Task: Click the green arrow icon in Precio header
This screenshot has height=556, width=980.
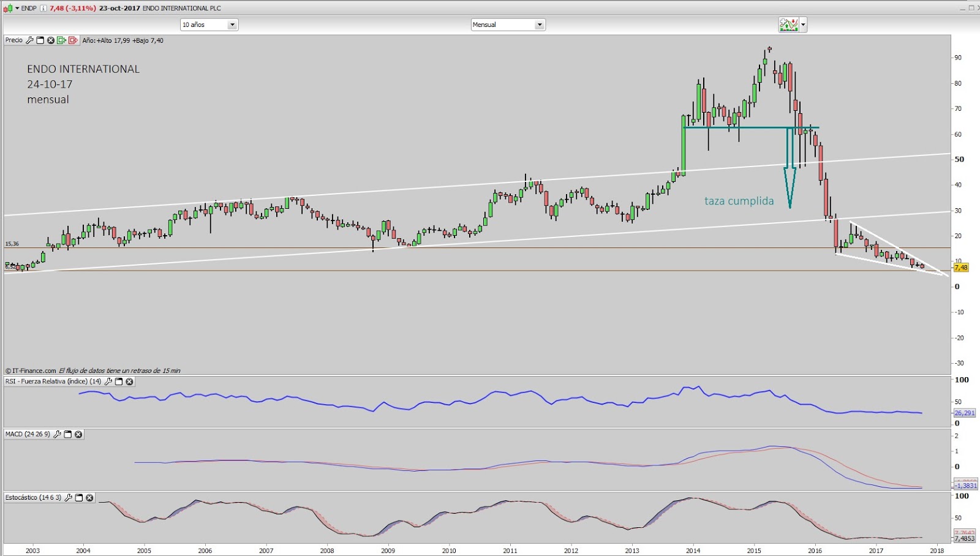Action: point(61,40)
